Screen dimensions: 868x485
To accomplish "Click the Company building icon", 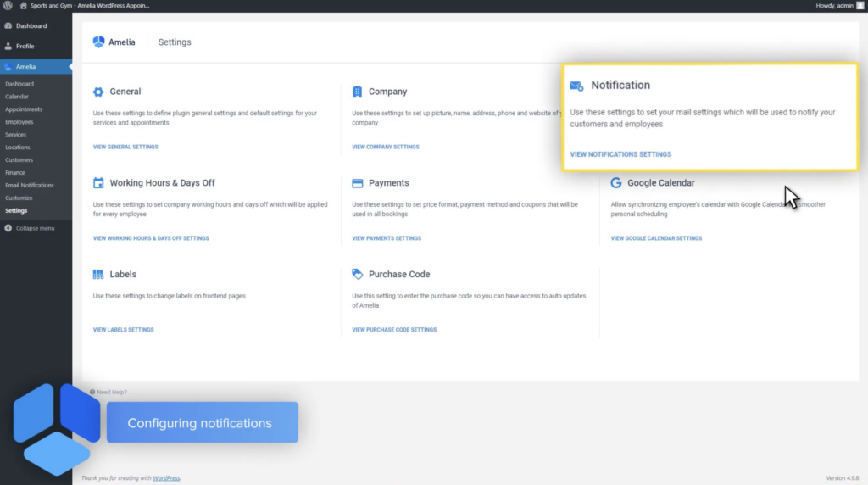I will point(357,92).
